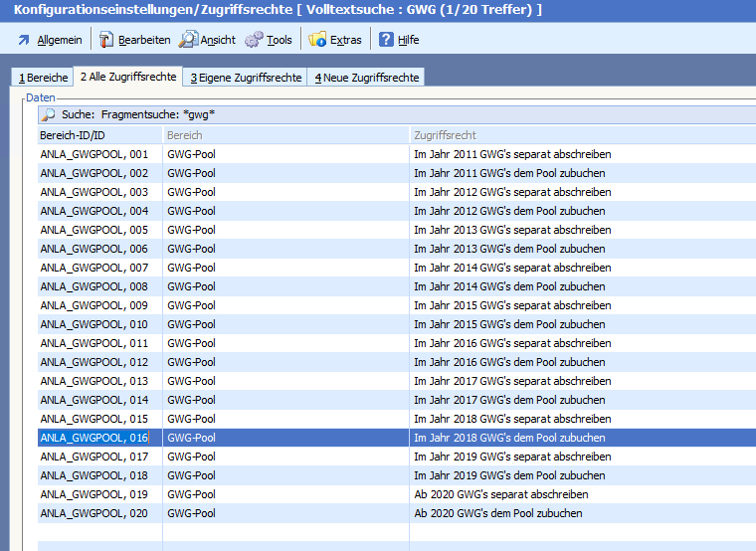Click the Ansicht magnifier icon
756x551 pixels.
coord(188,40)
